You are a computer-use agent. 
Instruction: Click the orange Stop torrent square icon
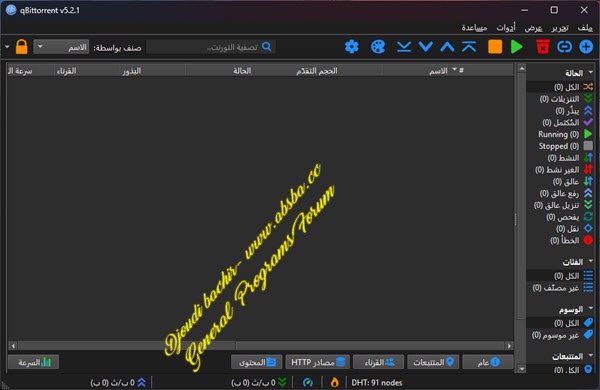(495, 47)
